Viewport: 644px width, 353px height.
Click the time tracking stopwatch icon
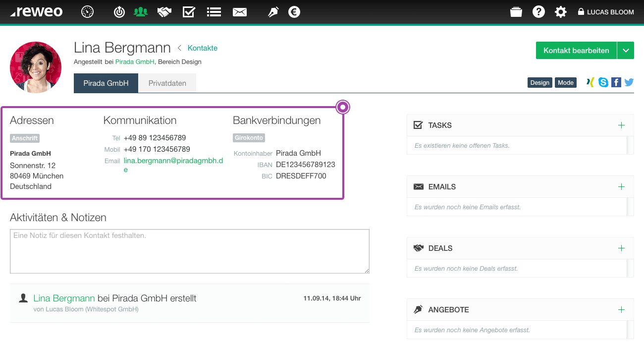coord(119,12)
